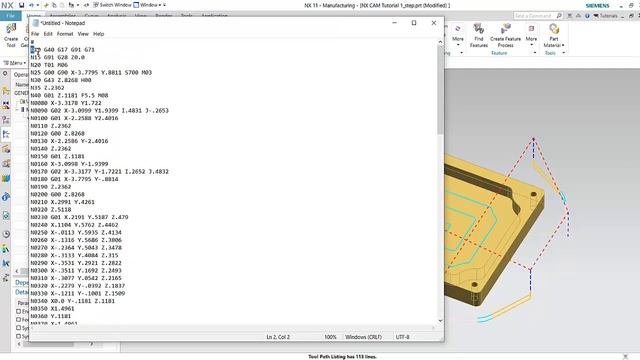Screen dimensions: 640x360
Task: Open Tutorials link in NX top bar
Action: point(605,16)
